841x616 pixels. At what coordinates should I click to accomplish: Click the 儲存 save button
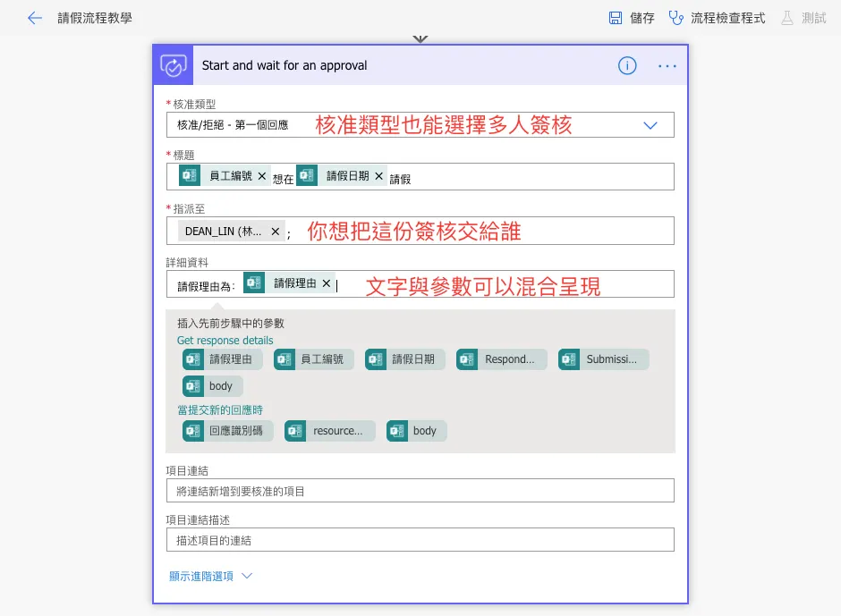(x=632, y=18)
